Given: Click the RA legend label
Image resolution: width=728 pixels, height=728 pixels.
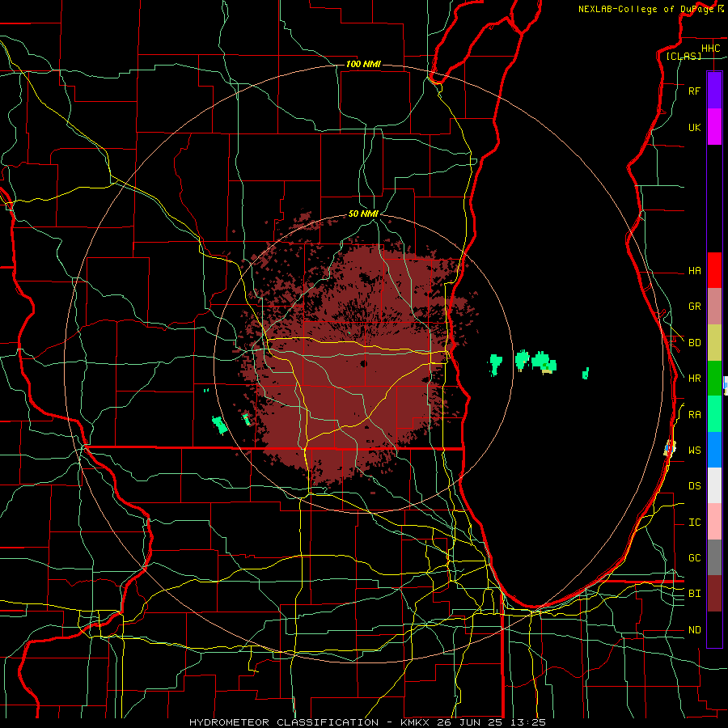Looking at the screenshot, I should point(694,414).
